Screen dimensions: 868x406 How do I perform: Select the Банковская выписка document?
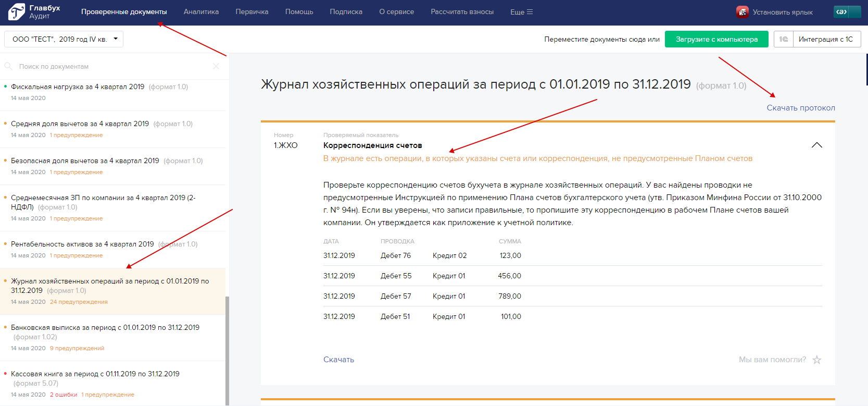tap(105, 327)
